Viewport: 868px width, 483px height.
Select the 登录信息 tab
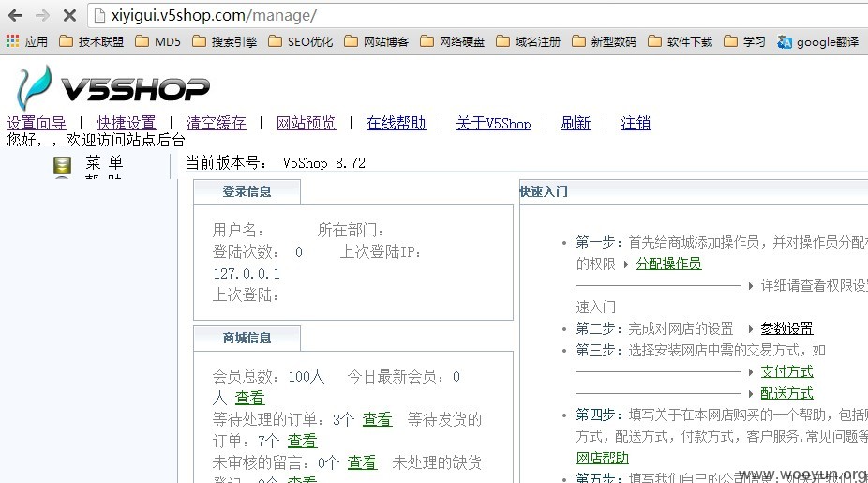[247, 192]
